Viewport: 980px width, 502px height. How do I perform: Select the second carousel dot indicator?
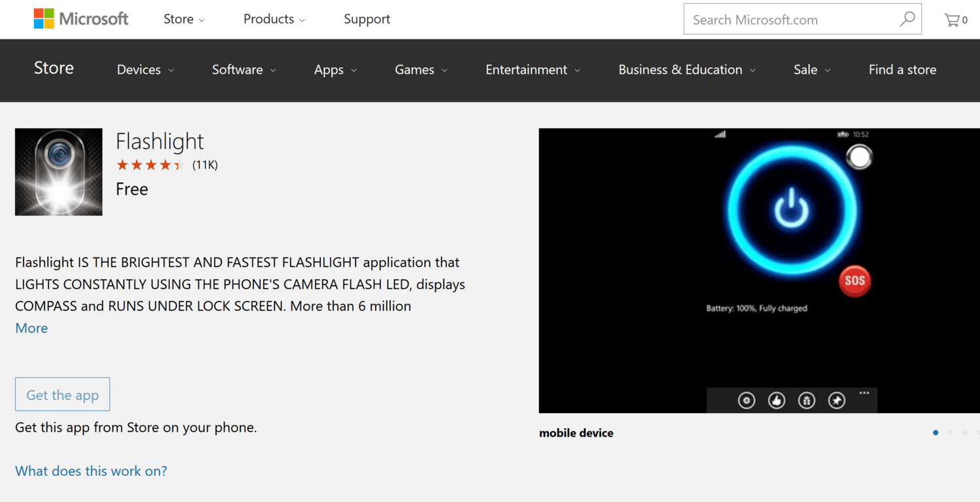(x=950, y=433)
